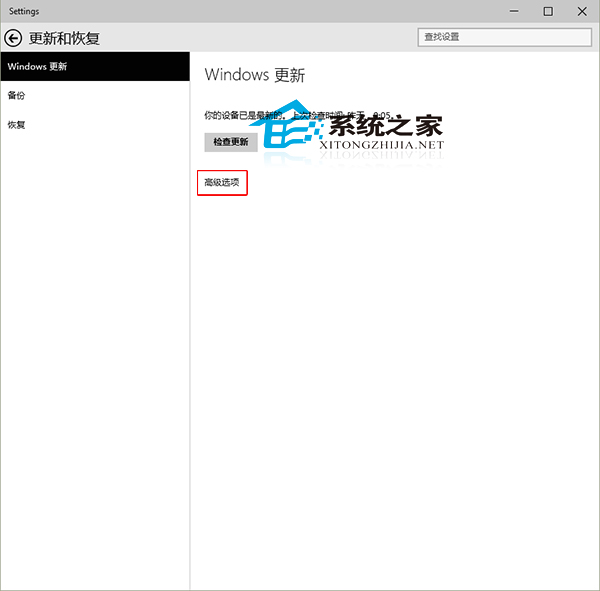Viewport: 600px width, 591px height.
Task: Open 高级选项 link
Action: click(x=222, y=183)
